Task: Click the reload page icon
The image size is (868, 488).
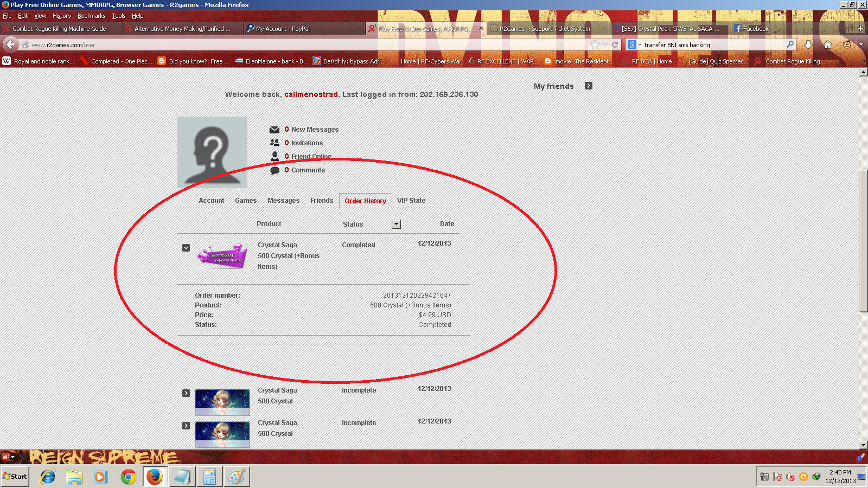Action: tap(615, 45)
